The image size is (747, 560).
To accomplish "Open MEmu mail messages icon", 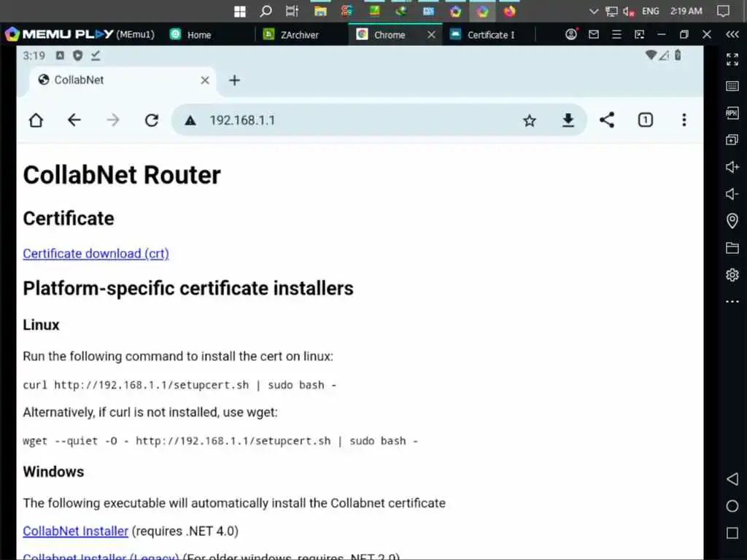I will pos(594,34).
